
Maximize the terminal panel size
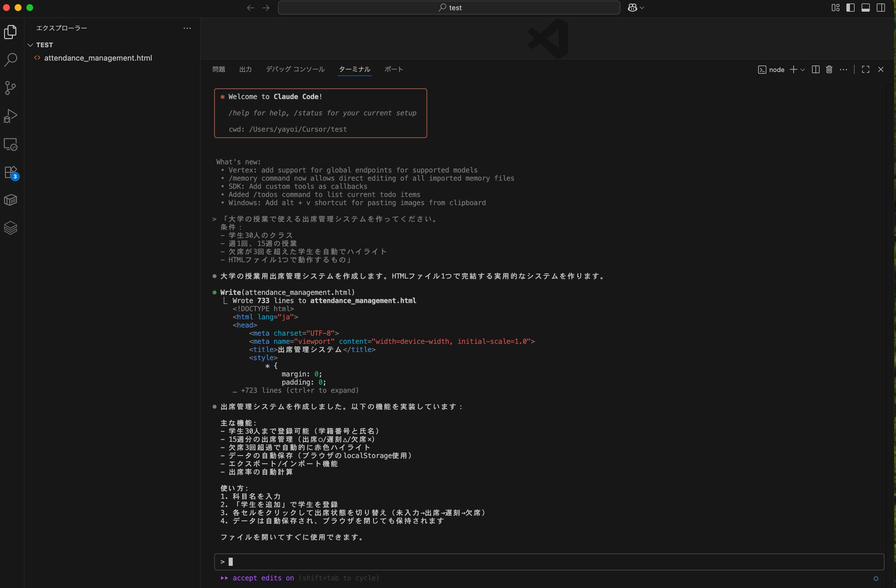[x=865, y=70]
